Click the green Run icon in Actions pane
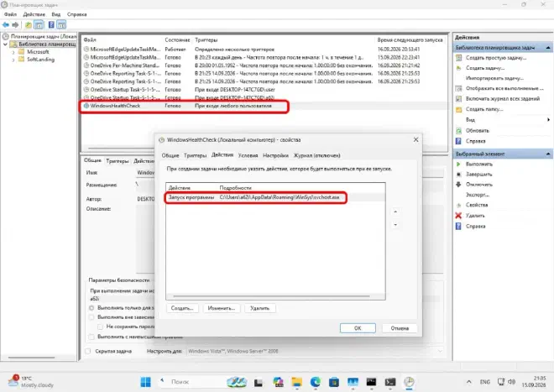 point(458,164)
